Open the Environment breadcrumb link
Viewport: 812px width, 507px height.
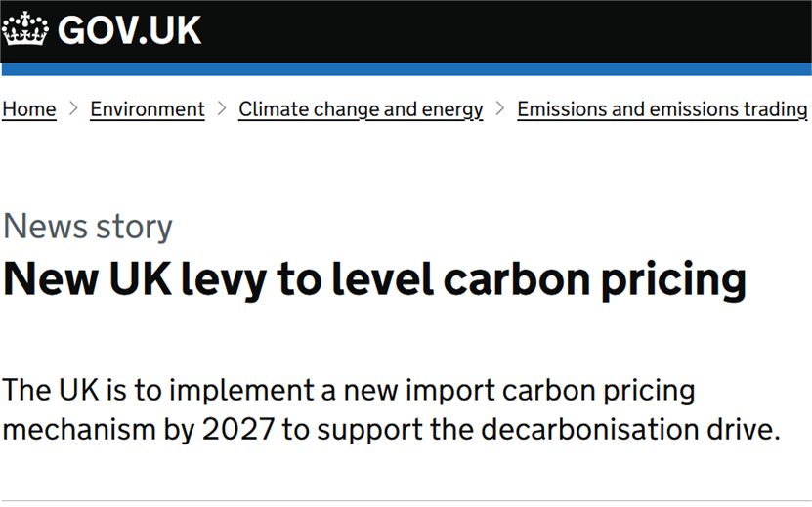click(148, 109)
